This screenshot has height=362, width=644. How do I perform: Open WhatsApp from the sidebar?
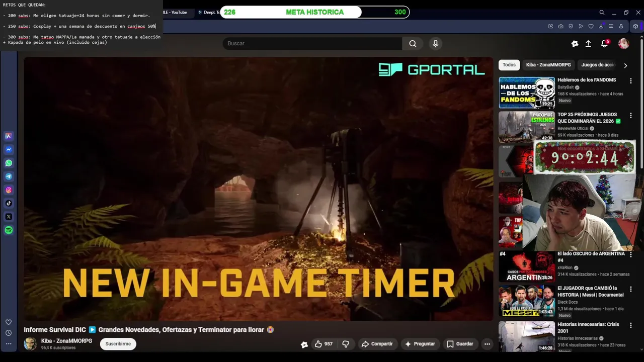click(9, 163)
